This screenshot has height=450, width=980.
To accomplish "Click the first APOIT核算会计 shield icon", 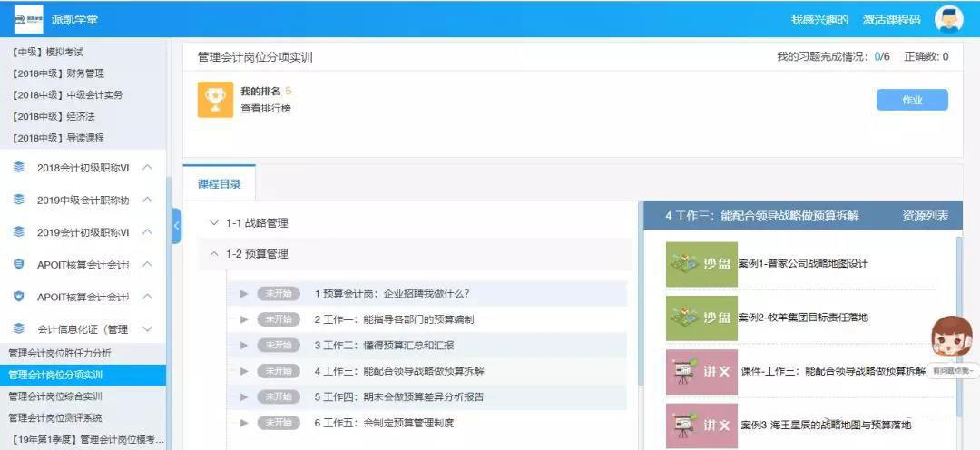I will coord(19,264).
